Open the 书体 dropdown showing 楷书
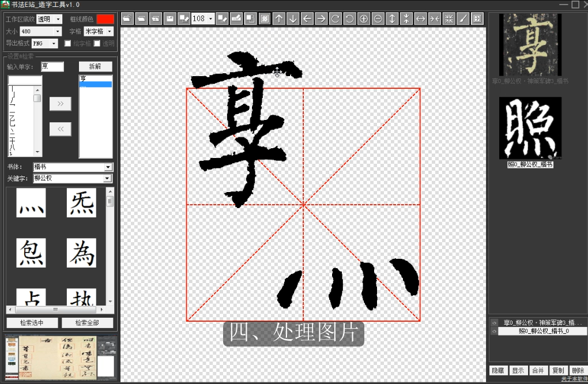 108,167
